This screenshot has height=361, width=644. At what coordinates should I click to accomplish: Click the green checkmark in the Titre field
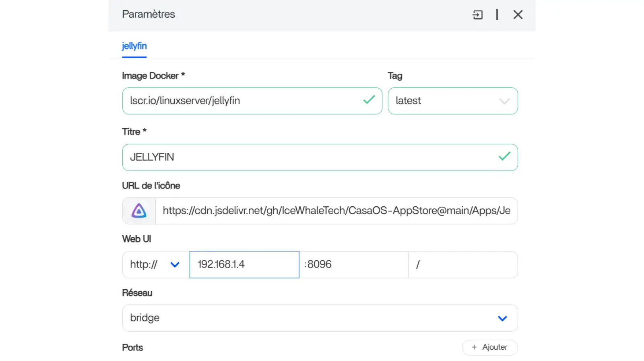[504, 156]
